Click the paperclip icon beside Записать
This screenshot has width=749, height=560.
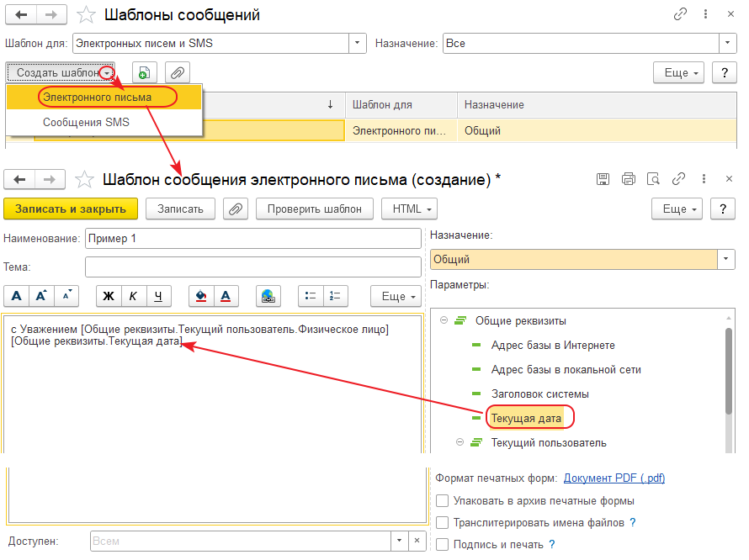(x=236, y=209)
